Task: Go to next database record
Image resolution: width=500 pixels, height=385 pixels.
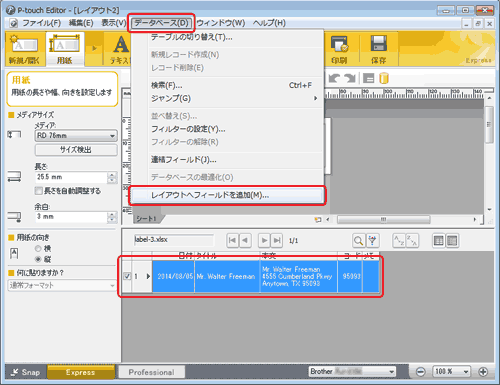Action: click(x=264, y=240)
